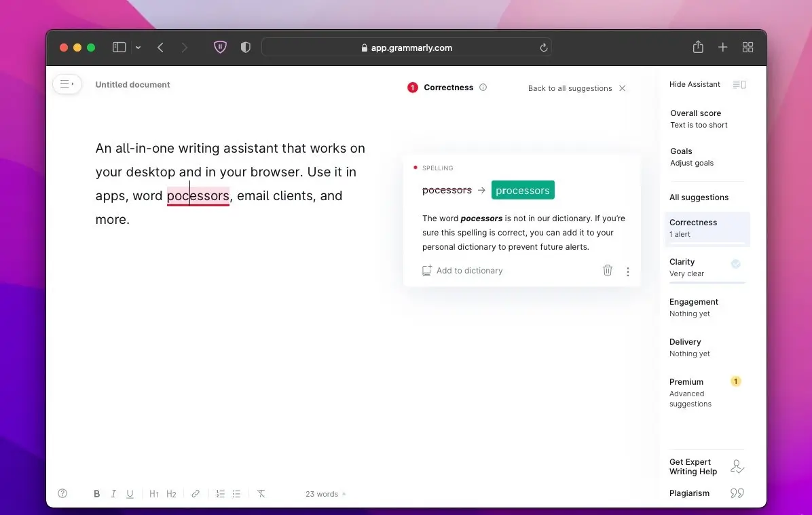The width and height of the screenshot is (812, 515).
Task: Click the SPELLING label on card
Action: (438, 168)
